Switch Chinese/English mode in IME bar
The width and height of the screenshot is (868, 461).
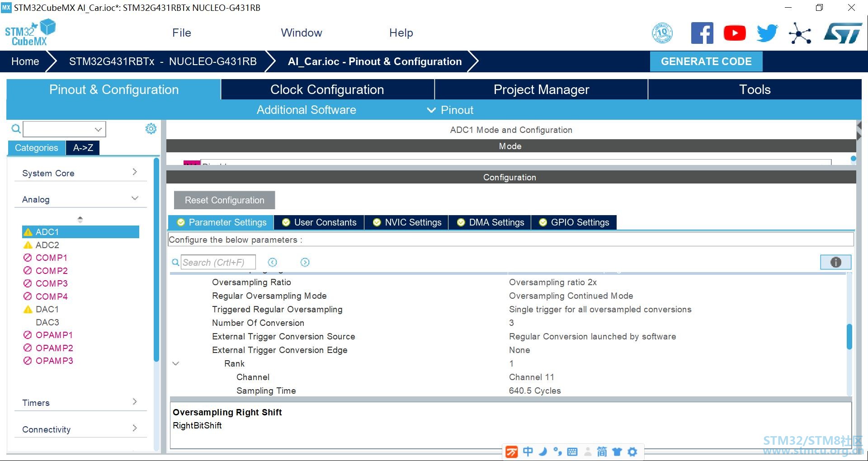click(528, 452)
